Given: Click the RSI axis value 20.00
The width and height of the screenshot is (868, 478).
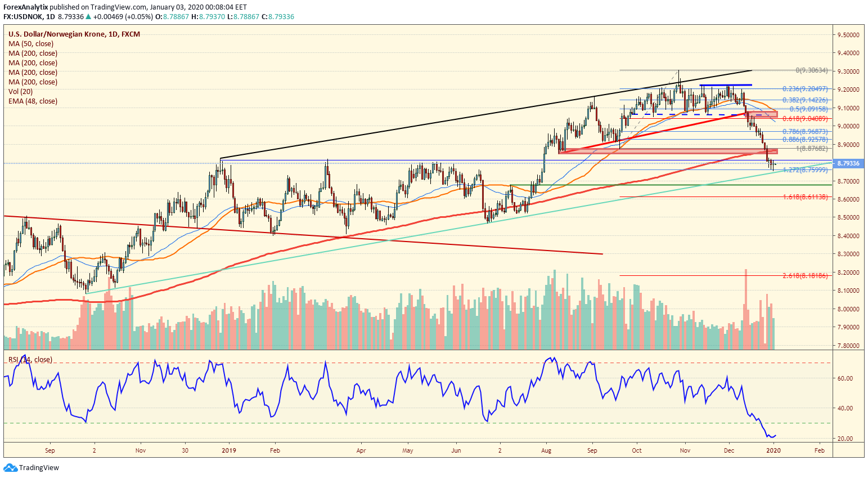Looking at the screenshot, I should pos(846,439).
